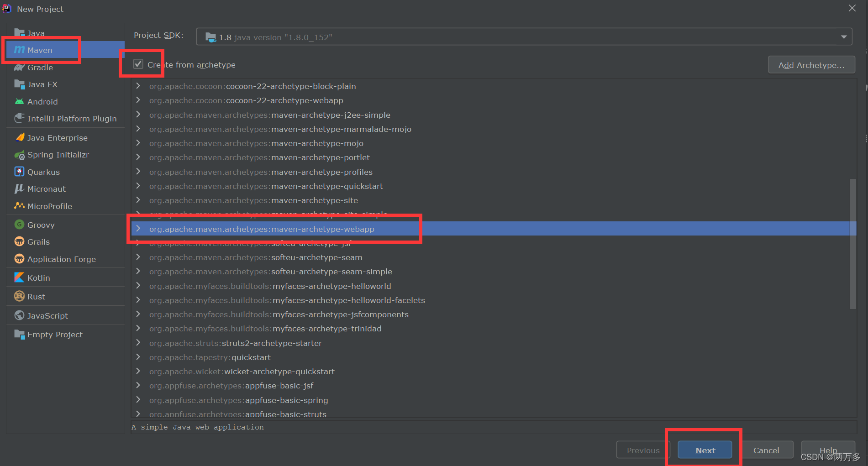Click the SDK folder icon in combo box
The image size is (868, 466).
click(x=210, y=37)
